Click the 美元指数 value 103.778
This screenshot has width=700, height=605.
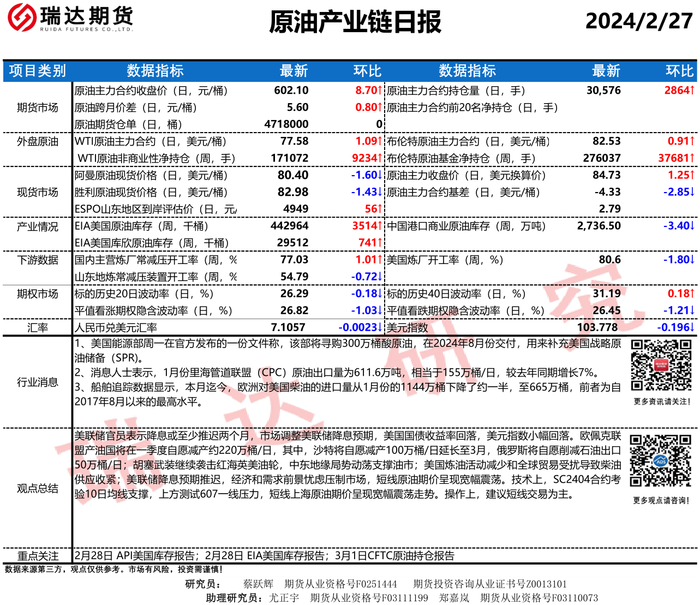point(597,327)
